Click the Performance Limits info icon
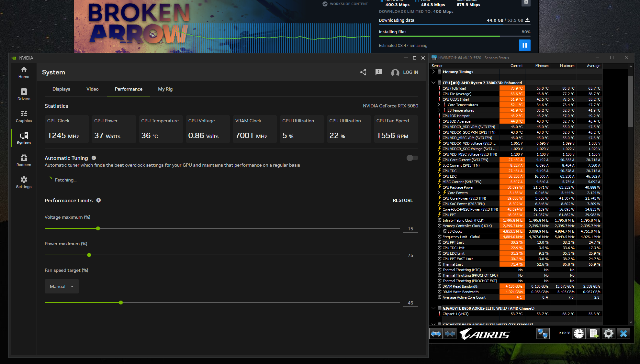 click(x=98, y=200)
